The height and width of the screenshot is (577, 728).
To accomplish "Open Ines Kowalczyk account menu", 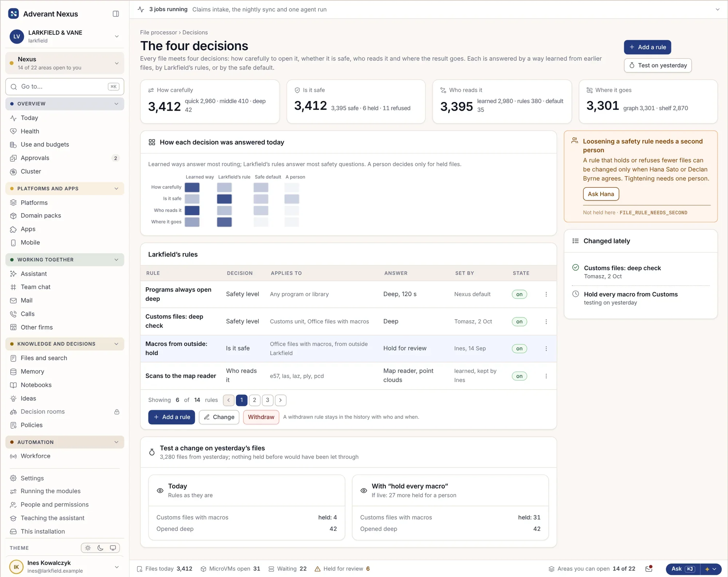I will click(65, 566).
